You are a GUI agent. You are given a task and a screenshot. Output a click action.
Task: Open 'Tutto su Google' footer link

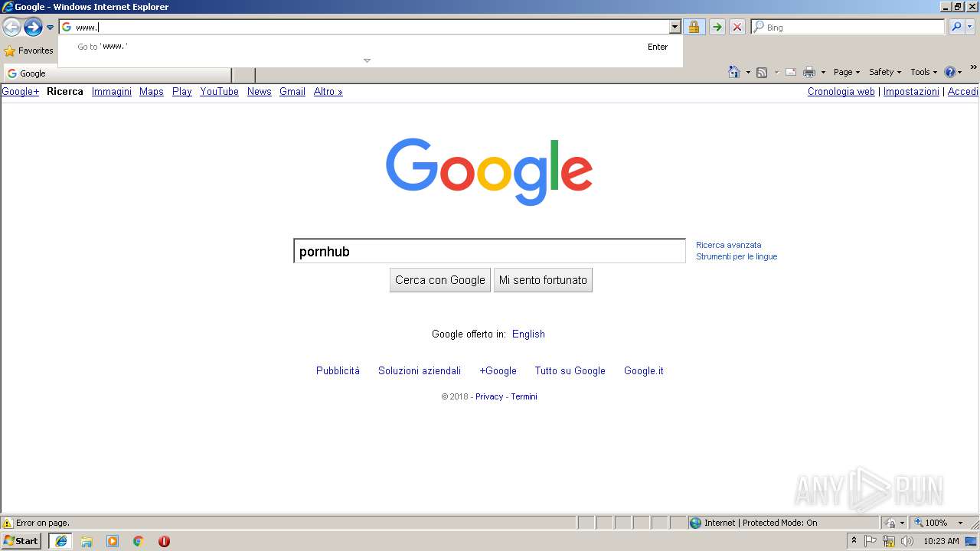click(570, 371)
